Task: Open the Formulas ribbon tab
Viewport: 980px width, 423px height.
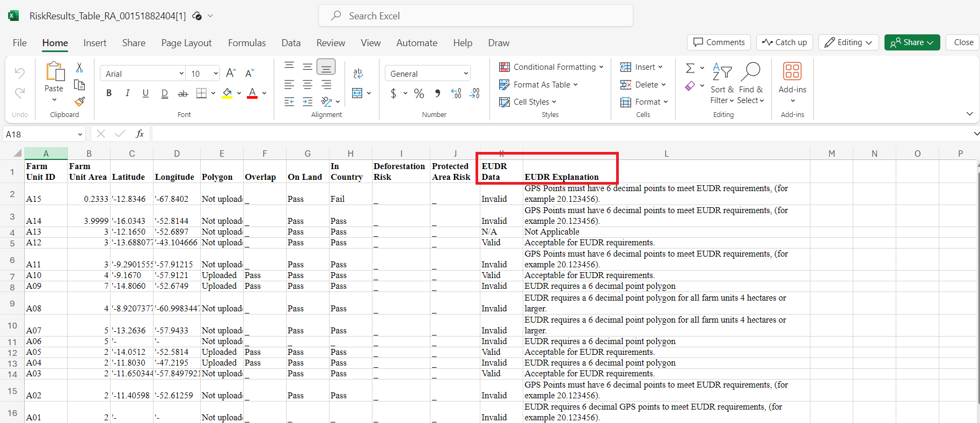Action: 247,43
